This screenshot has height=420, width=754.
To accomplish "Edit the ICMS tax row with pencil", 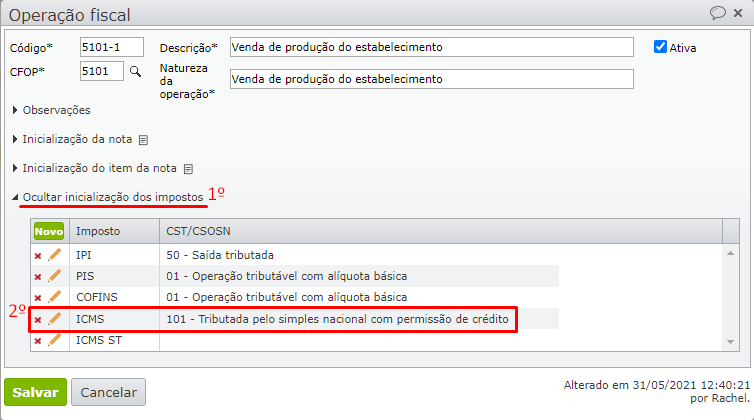I will (54, 319).
